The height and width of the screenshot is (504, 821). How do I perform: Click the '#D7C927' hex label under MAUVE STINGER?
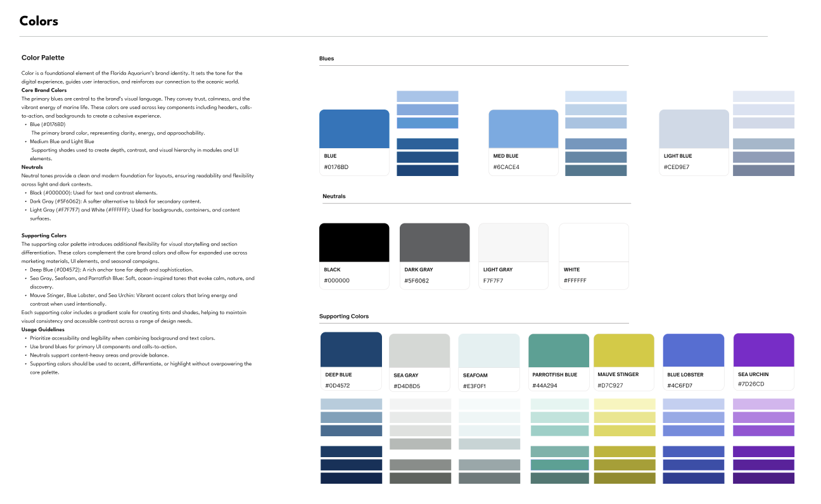click(611, 386)
